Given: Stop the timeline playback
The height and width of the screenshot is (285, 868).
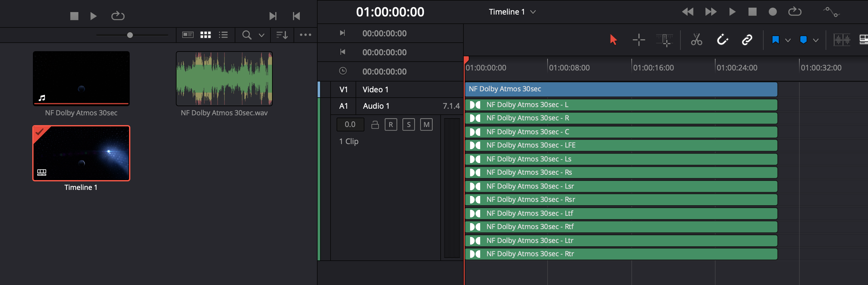Looking at the screenshot, I should 753,12.
